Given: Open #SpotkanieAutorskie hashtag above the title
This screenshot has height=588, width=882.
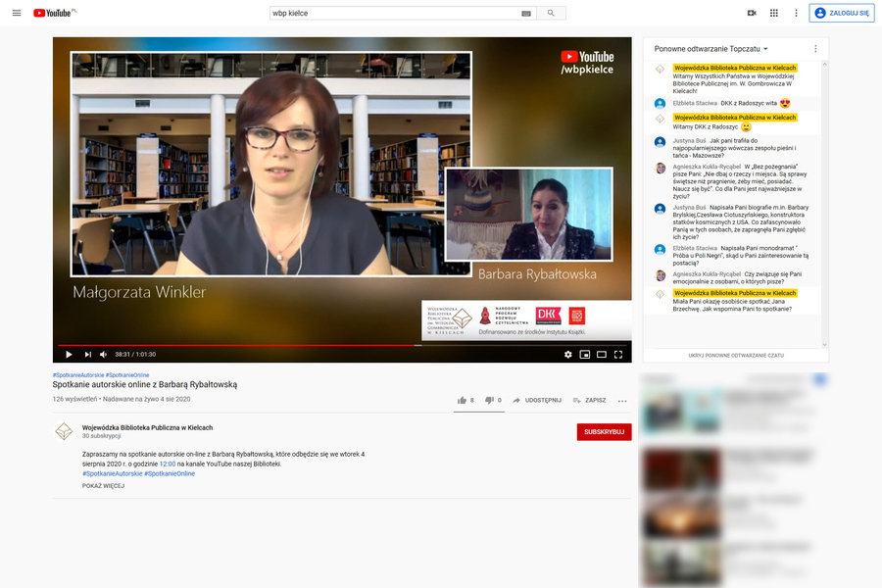Looking at the screenshot, I should coord(78,374).
